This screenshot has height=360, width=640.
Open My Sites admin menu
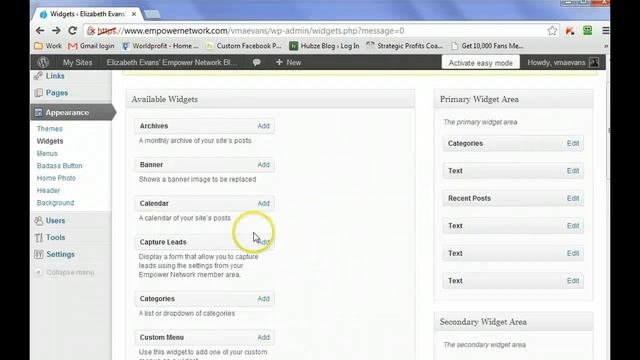click(77, 62)
